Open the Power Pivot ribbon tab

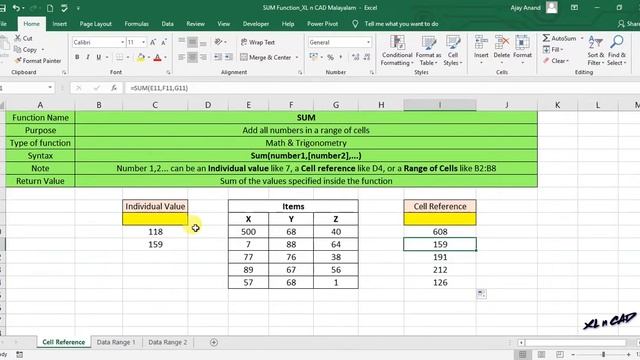[x=322, y=24]
